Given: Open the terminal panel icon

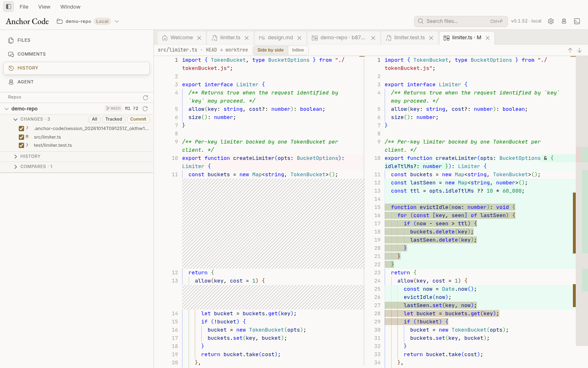Looking at the screenshot, I should coord(577,21).
